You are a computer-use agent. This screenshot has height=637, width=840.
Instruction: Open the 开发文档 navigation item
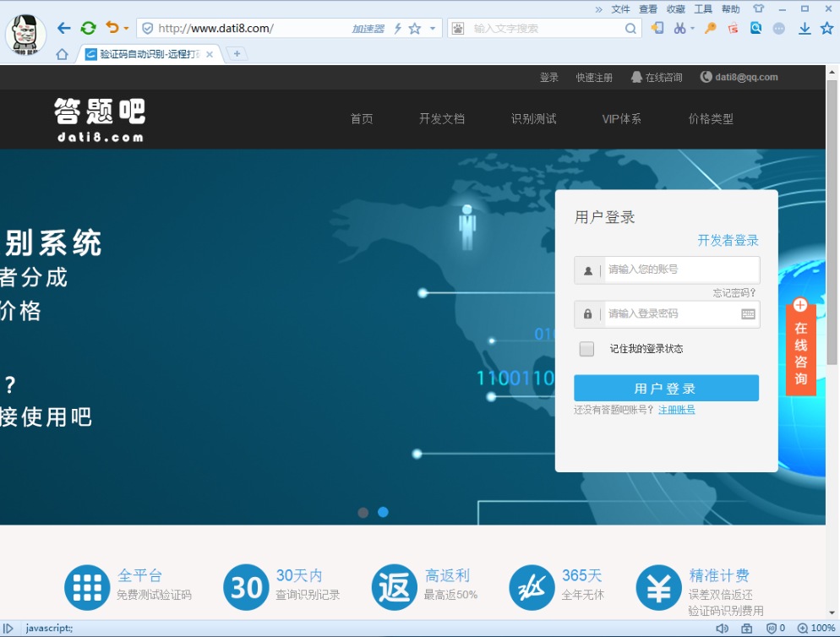click(x=441, y=119)
